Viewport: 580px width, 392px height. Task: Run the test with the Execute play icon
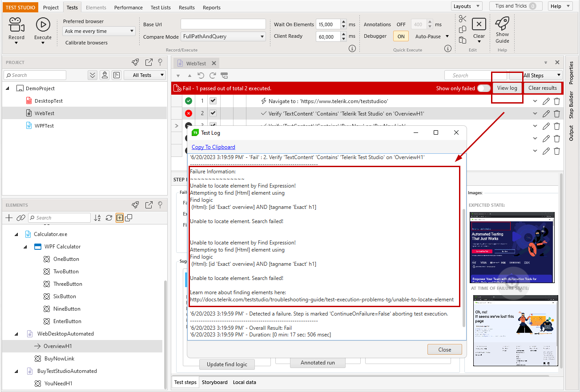click(x=43, y=24)
